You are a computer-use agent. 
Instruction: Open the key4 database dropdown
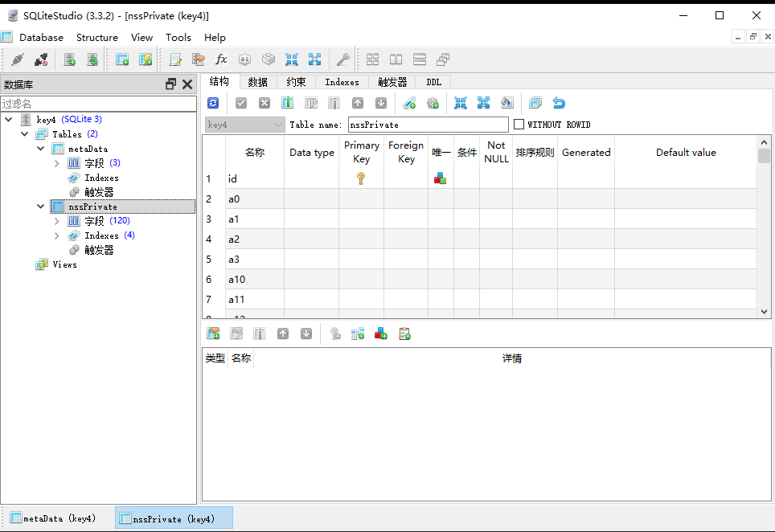point(244,125)
